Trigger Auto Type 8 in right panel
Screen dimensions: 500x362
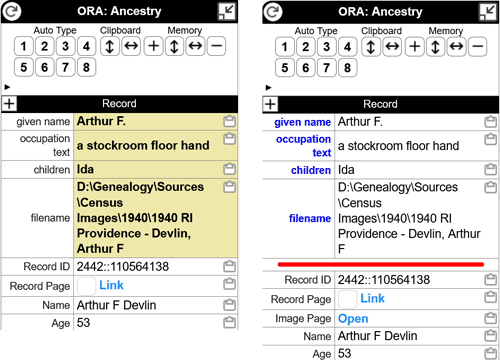pos(347,68)
